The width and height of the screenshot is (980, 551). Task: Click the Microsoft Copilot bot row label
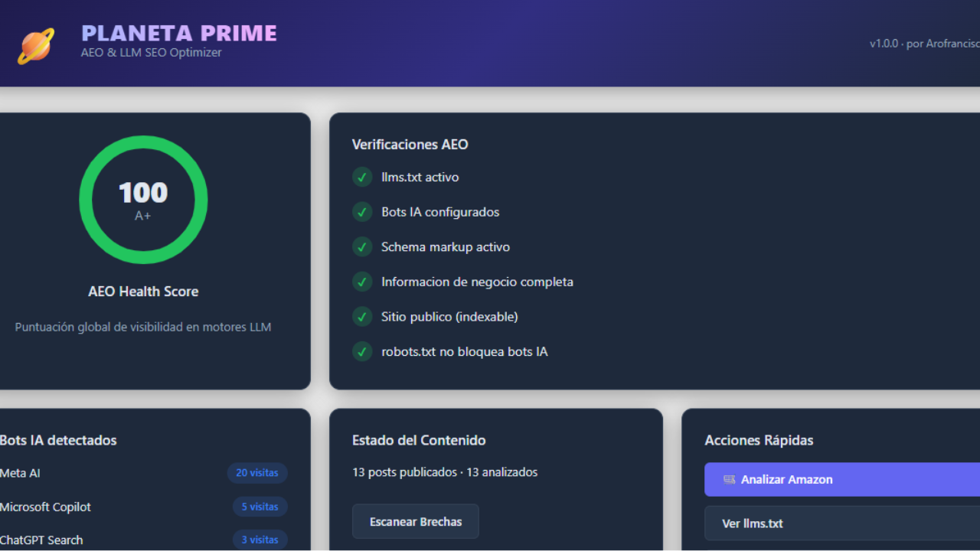click(45, 507)
